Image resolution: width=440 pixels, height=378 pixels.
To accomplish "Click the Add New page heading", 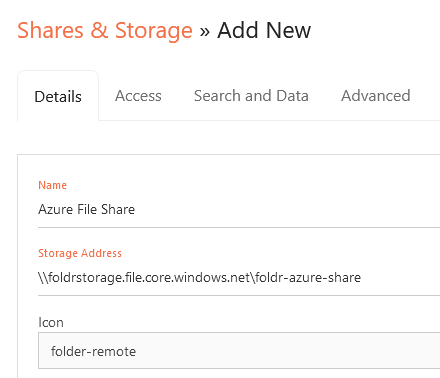I will (x=264, y=30).
